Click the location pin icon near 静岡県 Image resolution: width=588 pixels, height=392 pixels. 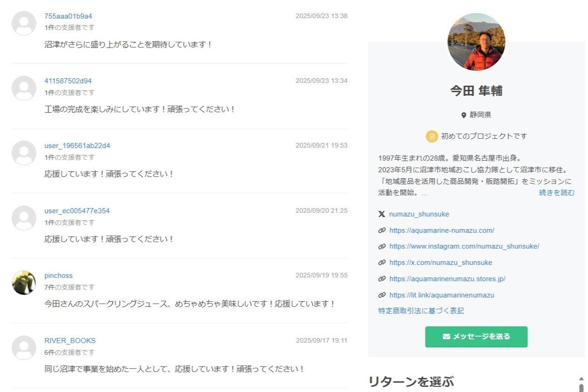[x=463, y=115]
